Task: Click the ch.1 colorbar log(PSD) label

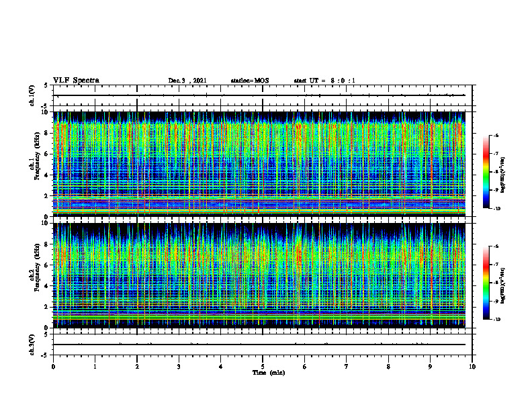Action: coord(503,175)
